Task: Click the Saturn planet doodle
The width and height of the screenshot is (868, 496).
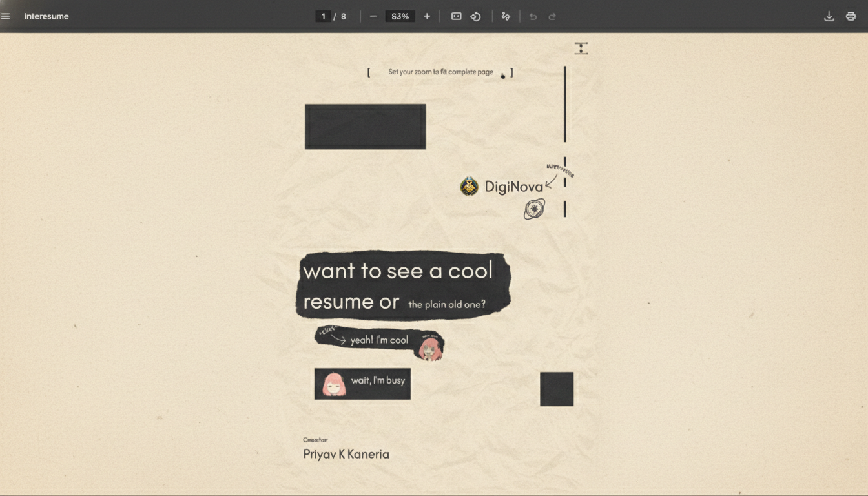Action: point(533,207)
